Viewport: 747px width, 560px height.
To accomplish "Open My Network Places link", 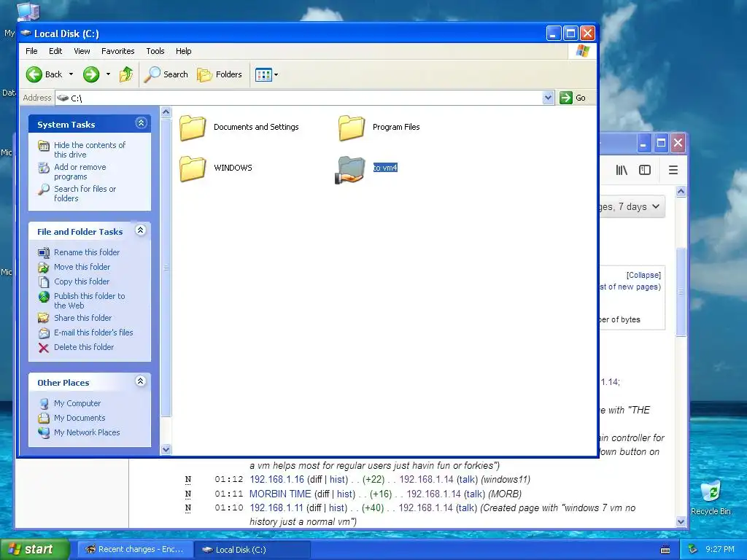I will [x=87, y=432].
